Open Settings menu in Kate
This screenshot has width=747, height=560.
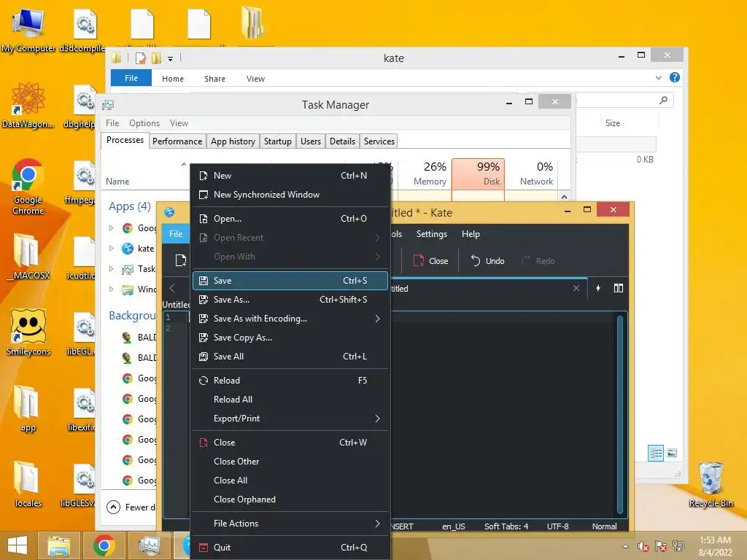click(x=432, y=234)
